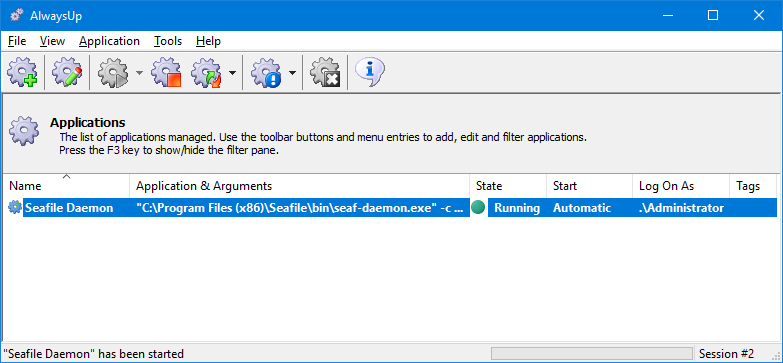Click the Restart Application gear icon
This screenshot has height=363, width=783.
[206, 73]
